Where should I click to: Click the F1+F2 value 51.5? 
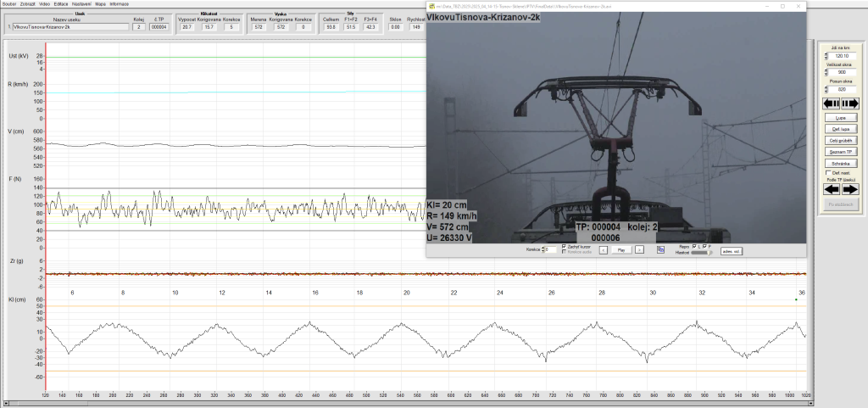pos(350,26)
